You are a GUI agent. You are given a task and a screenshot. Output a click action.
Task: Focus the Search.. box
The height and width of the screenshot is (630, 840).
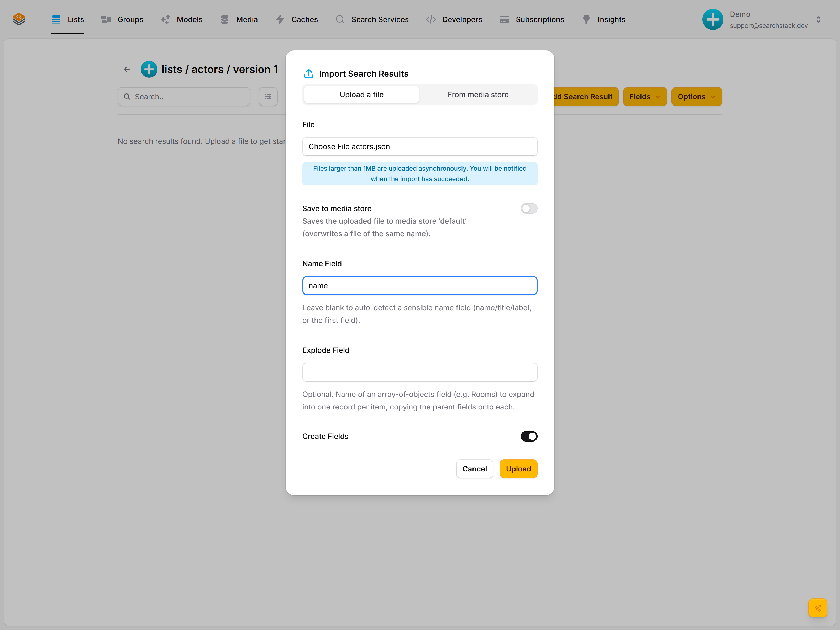(184, 96)
